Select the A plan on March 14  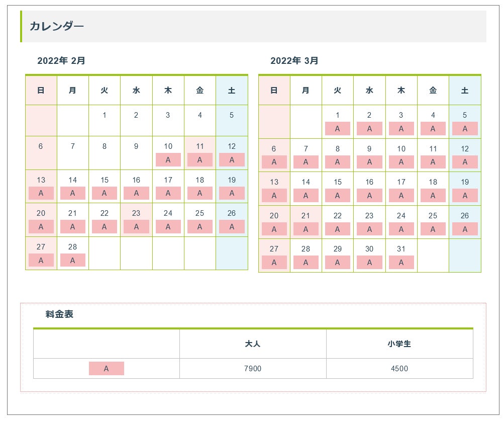(306, 195)
